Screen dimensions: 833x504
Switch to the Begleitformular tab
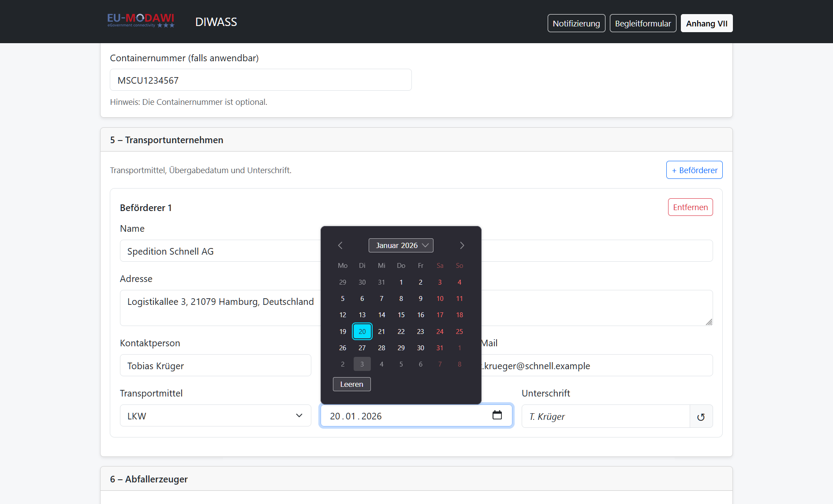[x=642, y=23]
